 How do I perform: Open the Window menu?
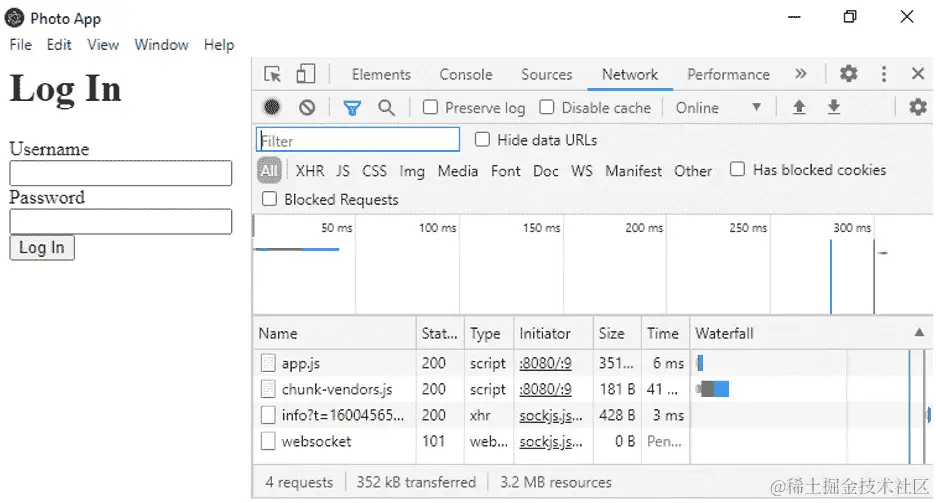(x=161, y=45)
